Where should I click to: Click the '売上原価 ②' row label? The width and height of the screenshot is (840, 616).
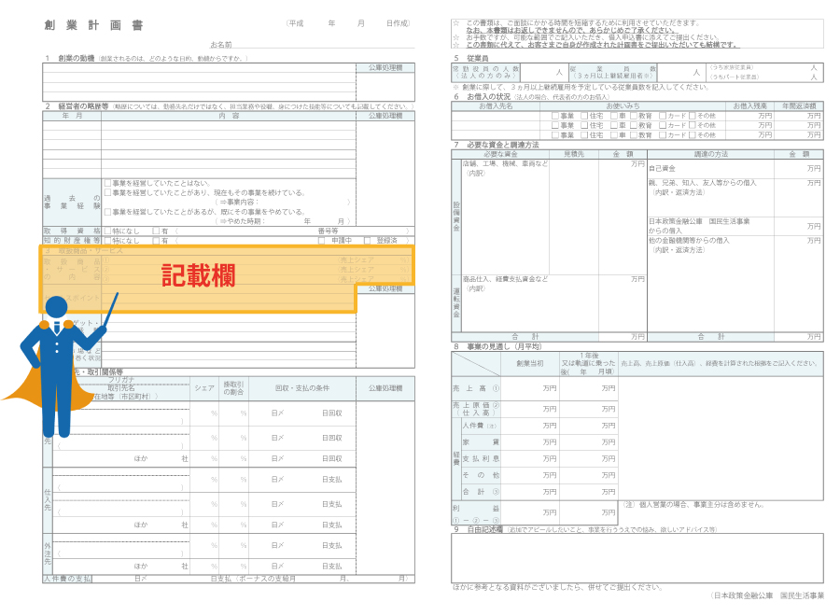(x=476, y=409)
